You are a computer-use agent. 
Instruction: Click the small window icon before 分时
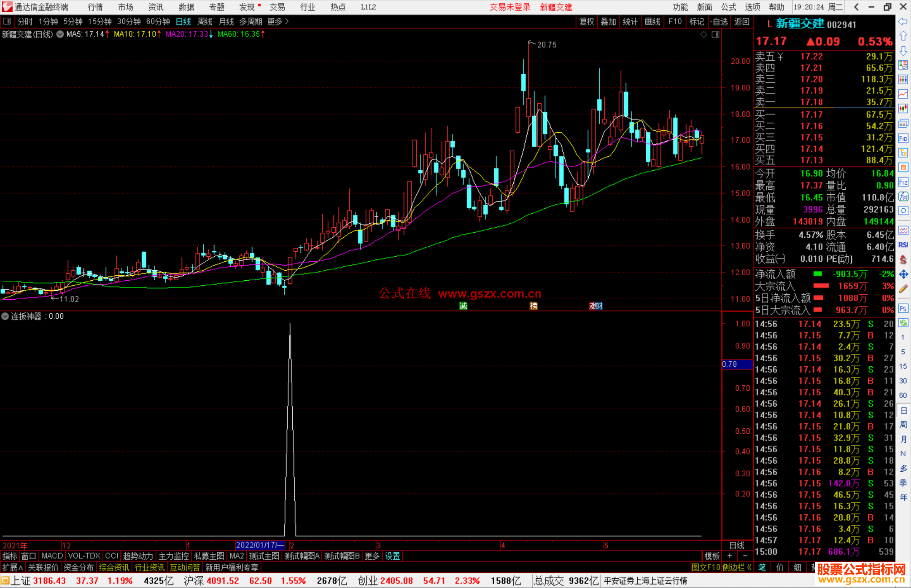coord(7,21)
